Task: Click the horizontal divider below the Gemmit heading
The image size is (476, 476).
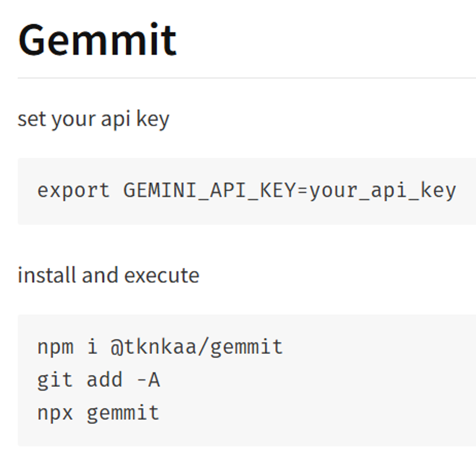Action: (x=238, y=78)
